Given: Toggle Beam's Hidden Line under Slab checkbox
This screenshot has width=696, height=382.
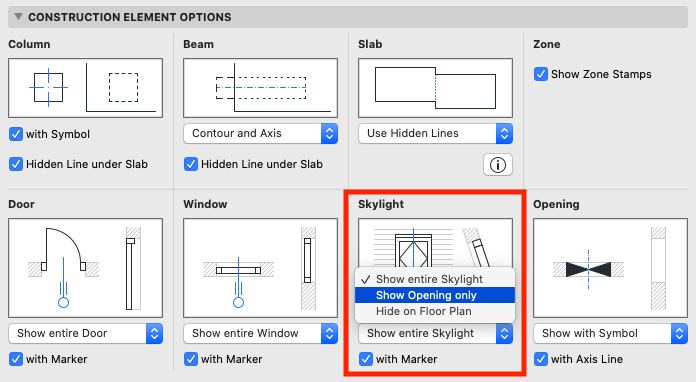Looking at the screenshot, I should click(x=191, y=164).
